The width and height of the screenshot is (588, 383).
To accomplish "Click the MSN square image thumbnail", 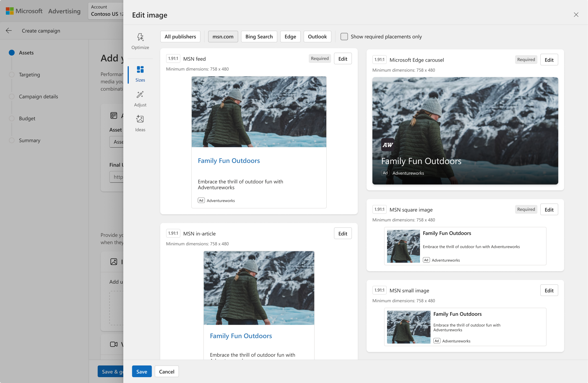I will (x=403, y=246).
